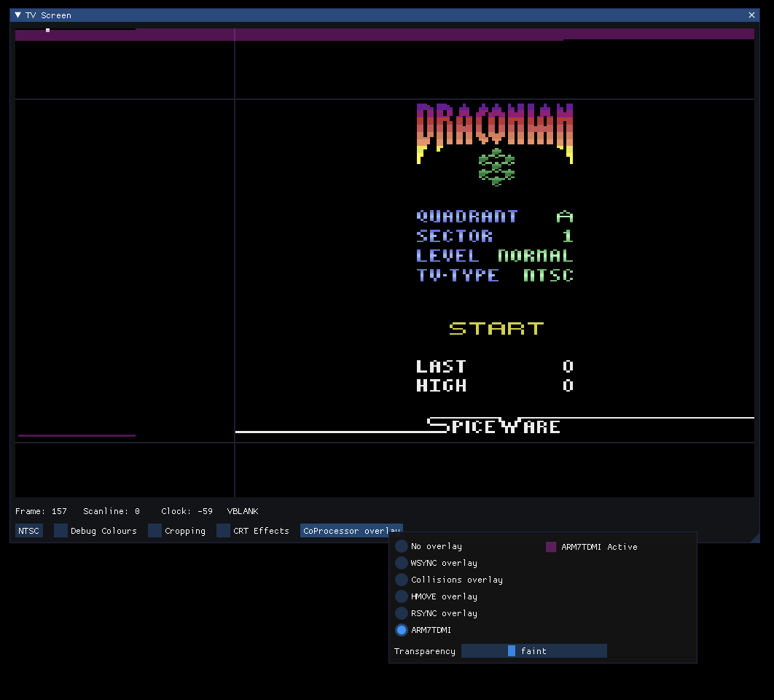Click the TV Screen title bar text
This screenshot has width=774, height=700.
pos(48,15)
